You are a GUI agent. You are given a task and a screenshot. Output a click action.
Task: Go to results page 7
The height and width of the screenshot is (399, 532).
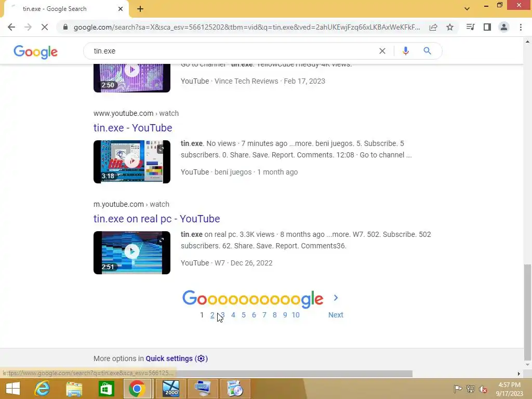click(x=264, y=315)
